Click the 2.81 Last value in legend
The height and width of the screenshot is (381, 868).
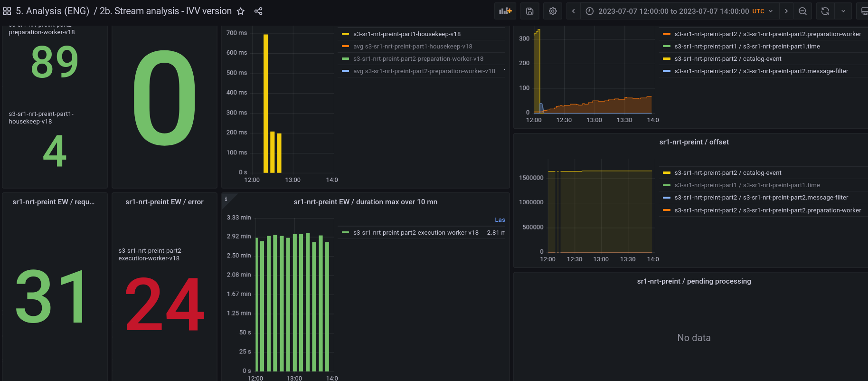pyautogui.click(x=496, y=233)
